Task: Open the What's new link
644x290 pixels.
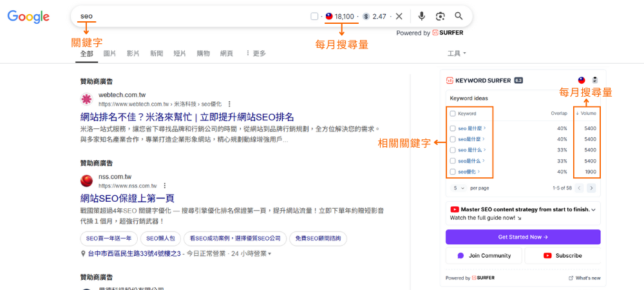Action: 585,278
